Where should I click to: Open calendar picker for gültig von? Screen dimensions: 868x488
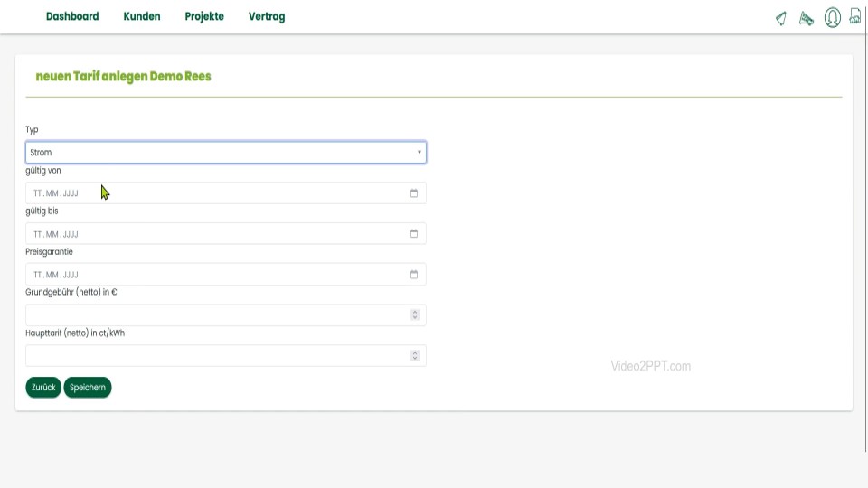[414, 193]
